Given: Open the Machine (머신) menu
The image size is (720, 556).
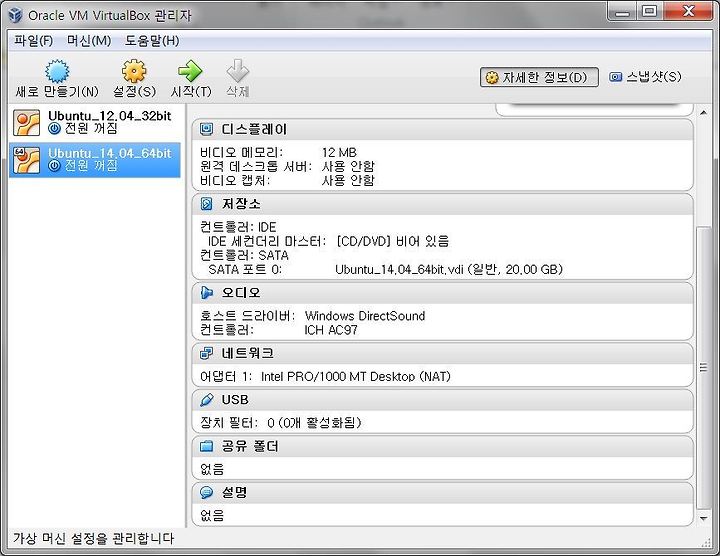Looking at the screenshot, I should tap(89, 41).
